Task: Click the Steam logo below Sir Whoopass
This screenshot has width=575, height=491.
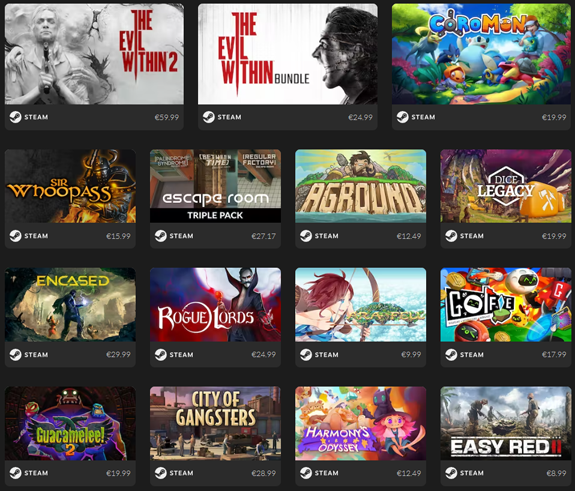Action: [x=15, y=236]
